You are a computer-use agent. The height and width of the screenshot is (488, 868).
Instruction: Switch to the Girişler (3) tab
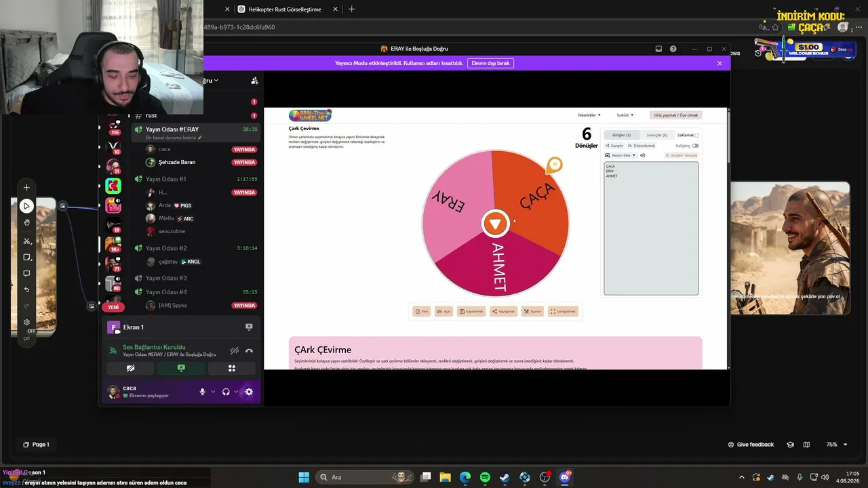click(621, 135)
